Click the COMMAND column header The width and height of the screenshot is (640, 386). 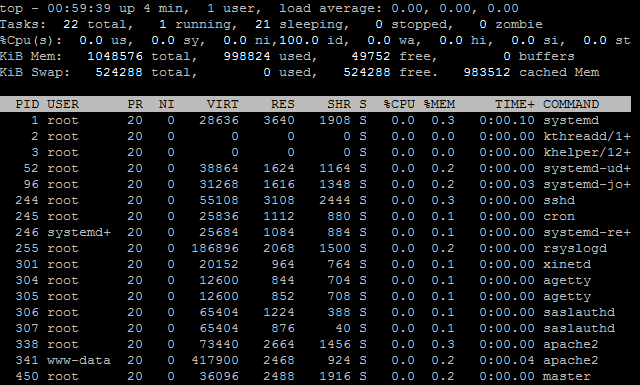[571, 104]
